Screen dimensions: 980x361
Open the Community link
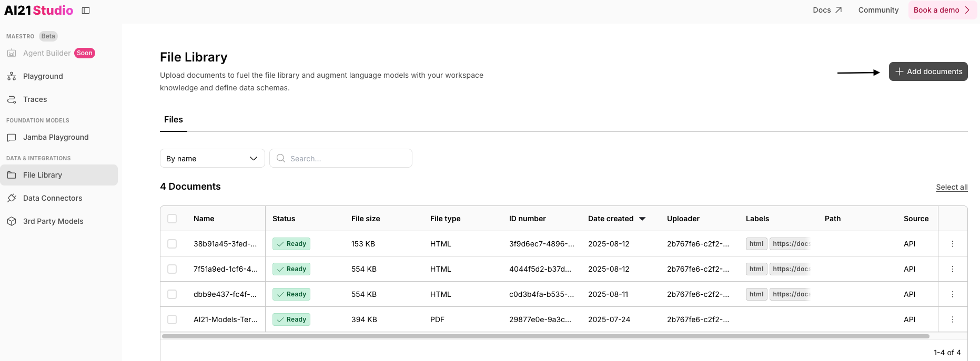(878, 10)
